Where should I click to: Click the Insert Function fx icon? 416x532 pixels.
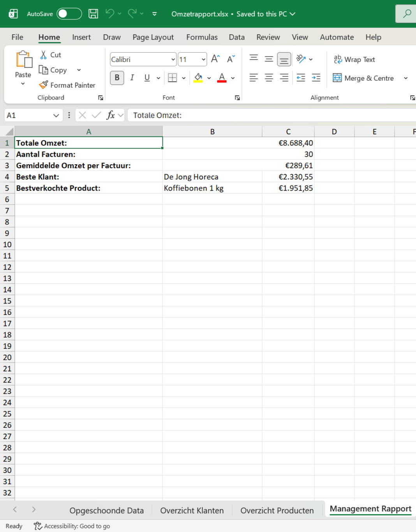click(111, 115)
